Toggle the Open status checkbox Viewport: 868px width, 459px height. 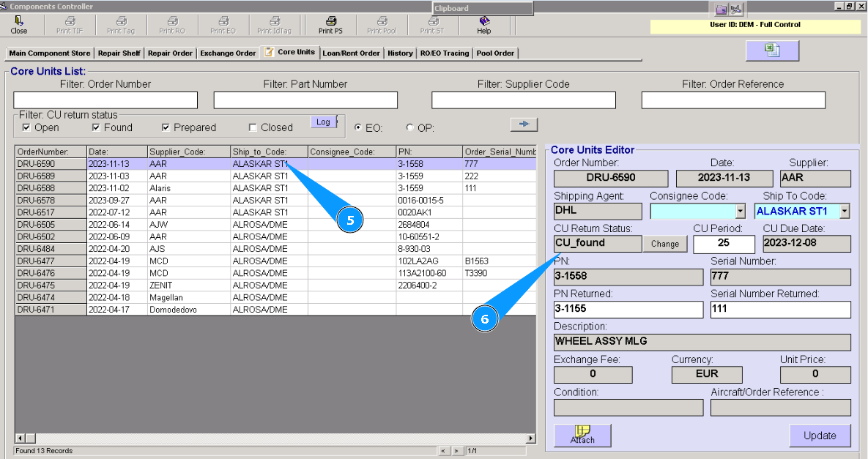26,128
